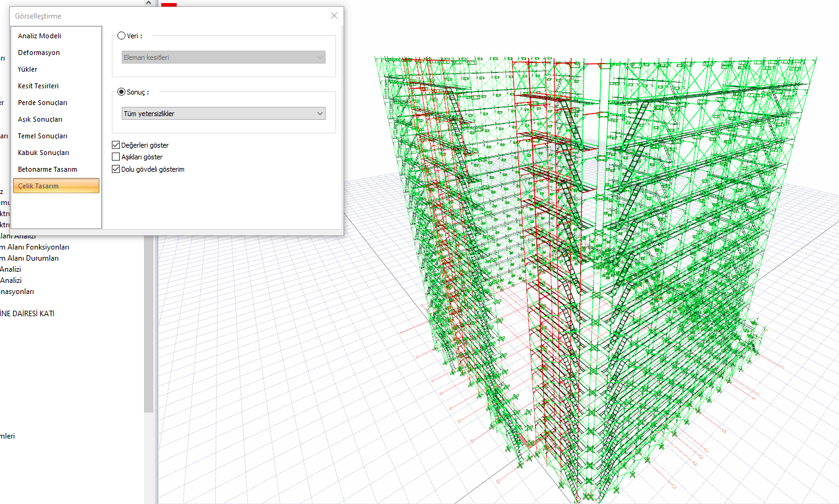839x504 pixels.
Task: Select the tree row ending in DAİRESİ KATI
Action: (x=27, y=314)
